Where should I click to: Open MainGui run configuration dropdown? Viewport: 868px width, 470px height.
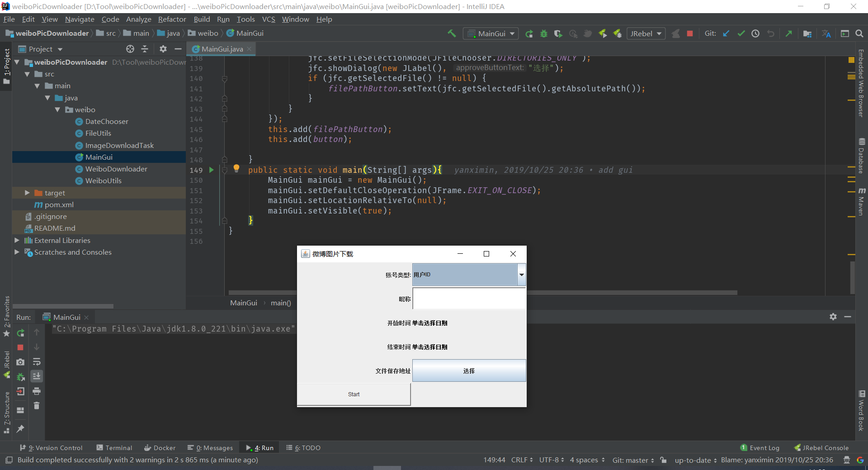coord(491,33)
